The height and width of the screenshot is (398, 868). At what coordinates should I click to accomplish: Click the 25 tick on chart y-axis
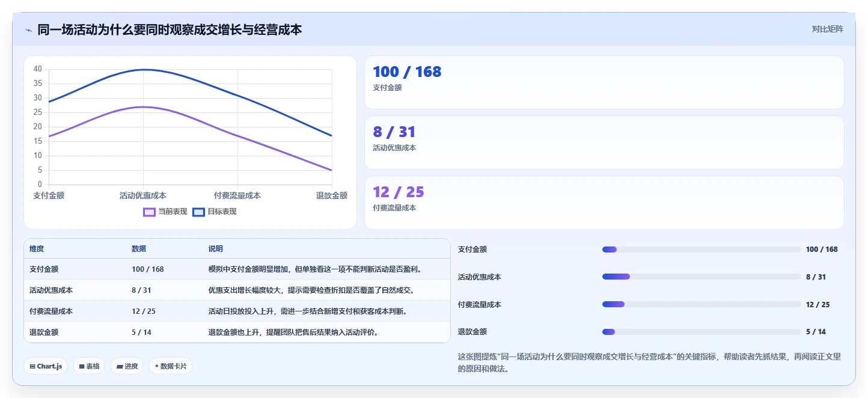pyautogui.click(x=38, y=112)
